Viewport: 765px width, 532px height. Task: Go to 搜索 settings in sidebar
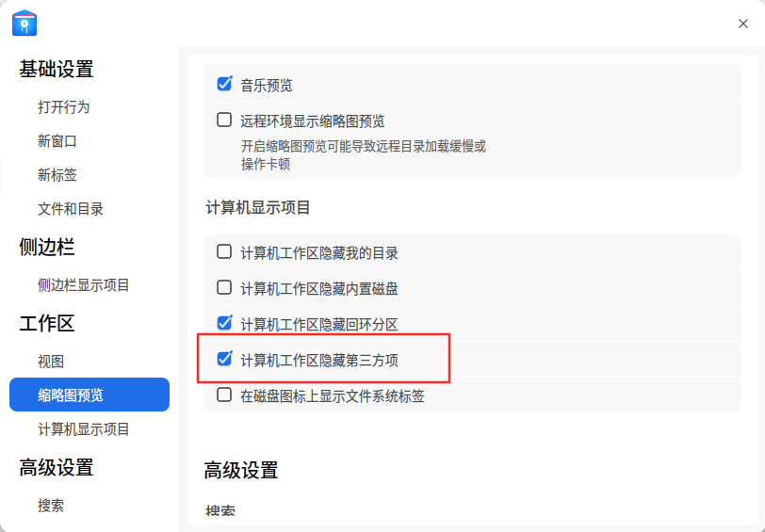pos(51,506)
